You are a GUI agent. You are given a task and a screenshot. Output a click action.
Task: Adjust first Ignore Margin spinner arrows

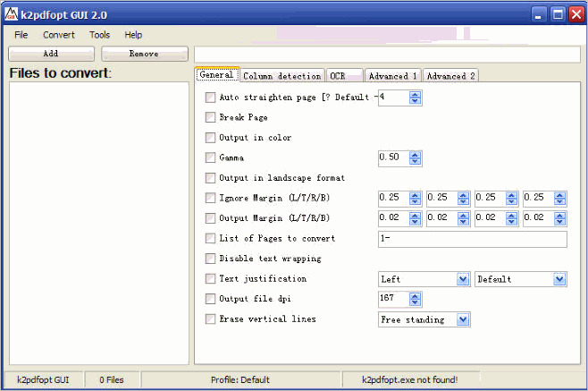(415, 199)
